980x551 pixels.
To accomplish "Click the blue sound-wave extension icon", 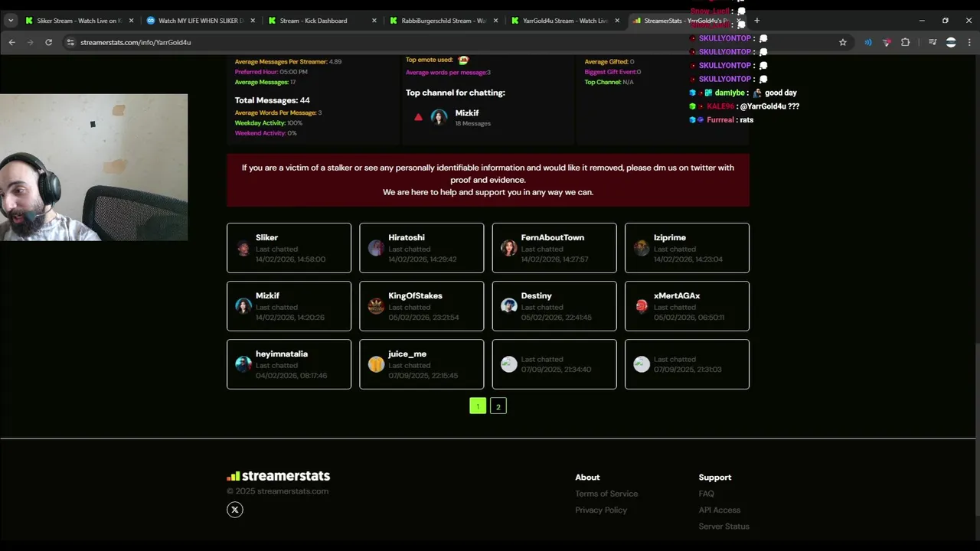I will click(867, 42).
